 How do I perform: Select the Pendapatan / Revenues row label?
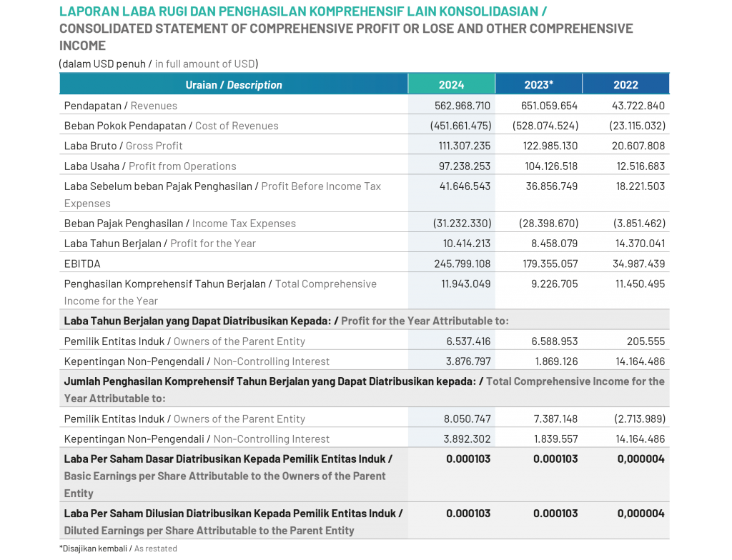[121, 106]
